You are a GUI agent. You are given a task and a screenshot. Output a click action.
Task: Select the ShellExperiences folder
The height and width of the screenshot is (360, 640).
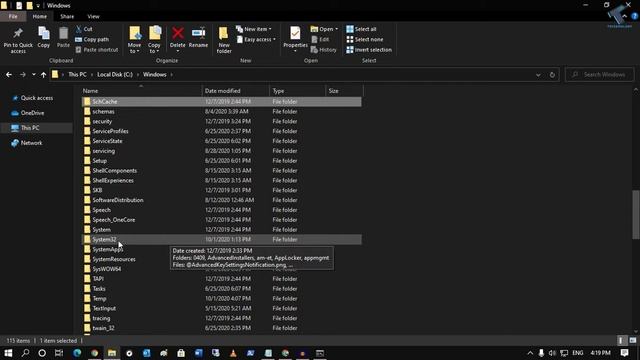pos(222,180)
